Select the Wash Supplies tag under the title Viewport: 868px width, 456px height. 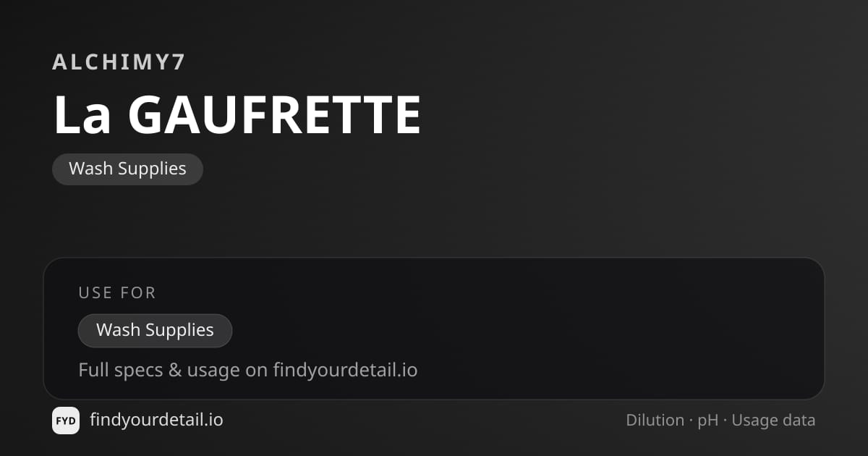click(127, 169)
